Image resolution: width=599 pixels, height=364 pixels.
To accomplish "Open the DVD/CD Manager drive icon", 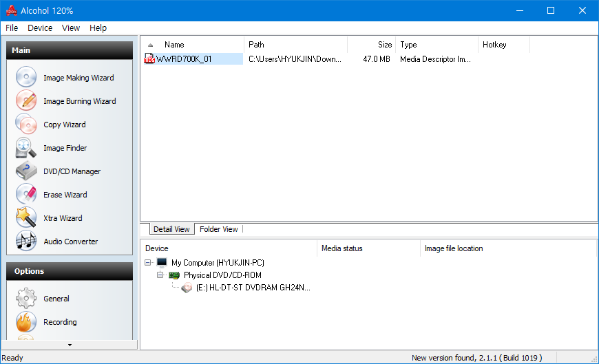I will click(x=26, y=171).
